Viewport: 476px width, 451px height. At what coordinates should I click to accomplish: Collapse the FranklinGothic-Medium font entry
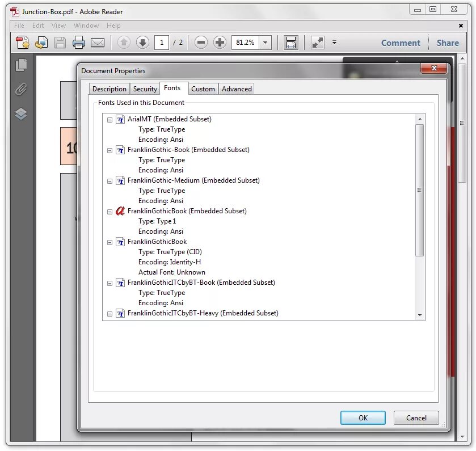tap(109, 181)
